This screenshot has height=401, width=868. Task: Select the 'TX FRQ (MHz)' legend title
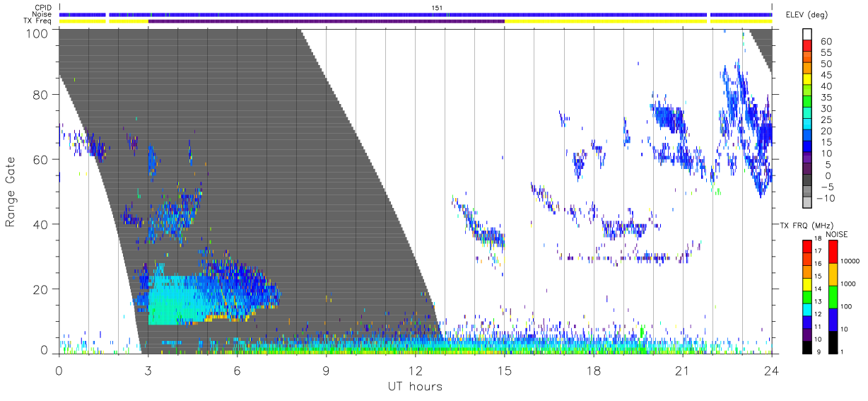pos(807,225)
